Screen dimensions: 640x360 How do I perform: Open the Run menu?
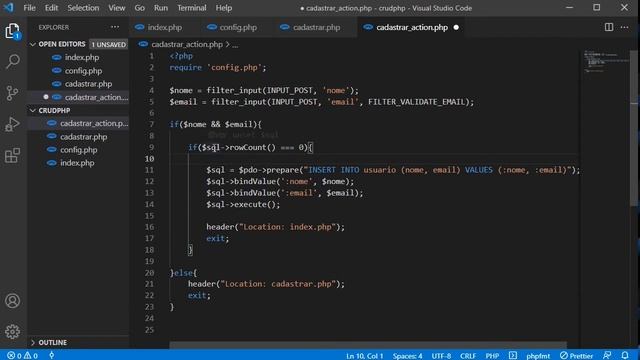point(161,8)
